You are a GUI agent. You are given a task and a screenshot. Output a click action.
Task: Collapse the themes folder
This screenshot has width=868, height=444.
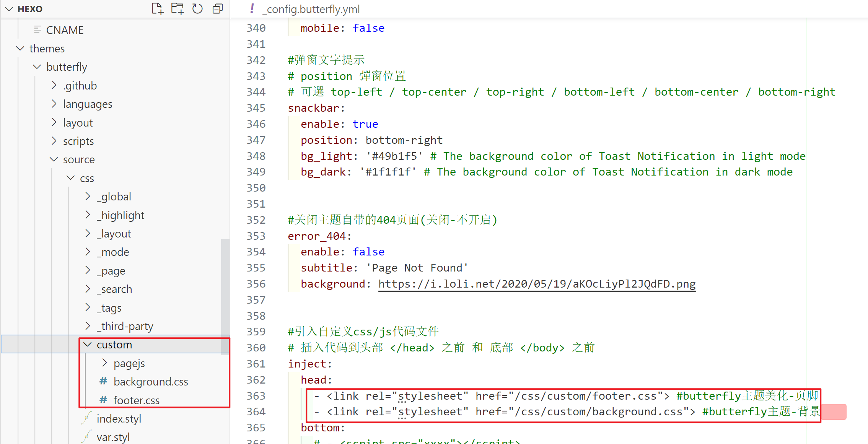[20, 49]
